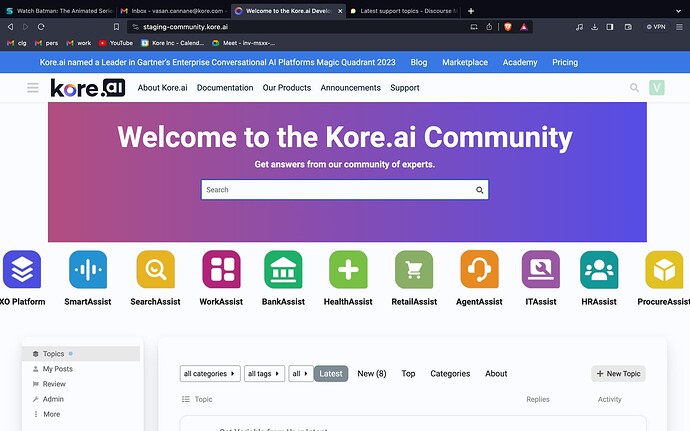Open the ProcureAssist product icon

coord(664,269)
